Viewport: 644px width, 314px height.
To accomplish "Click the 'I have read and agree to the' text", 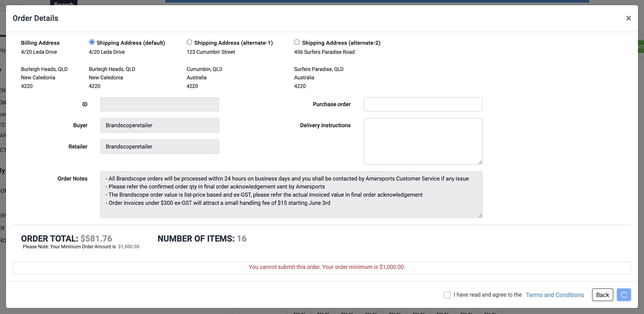I will [x=488, y=295].
